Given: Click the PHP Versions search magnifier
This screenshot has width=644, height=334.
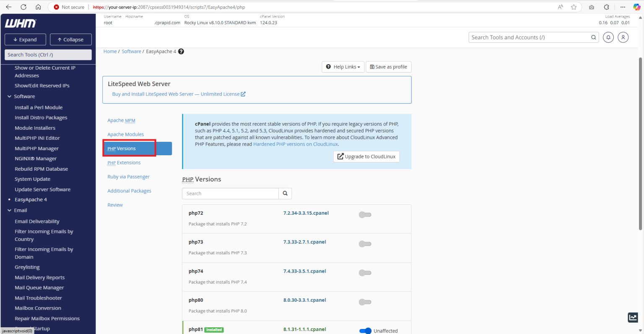Looking at the screenshot, I should click(x=285, y=193).
